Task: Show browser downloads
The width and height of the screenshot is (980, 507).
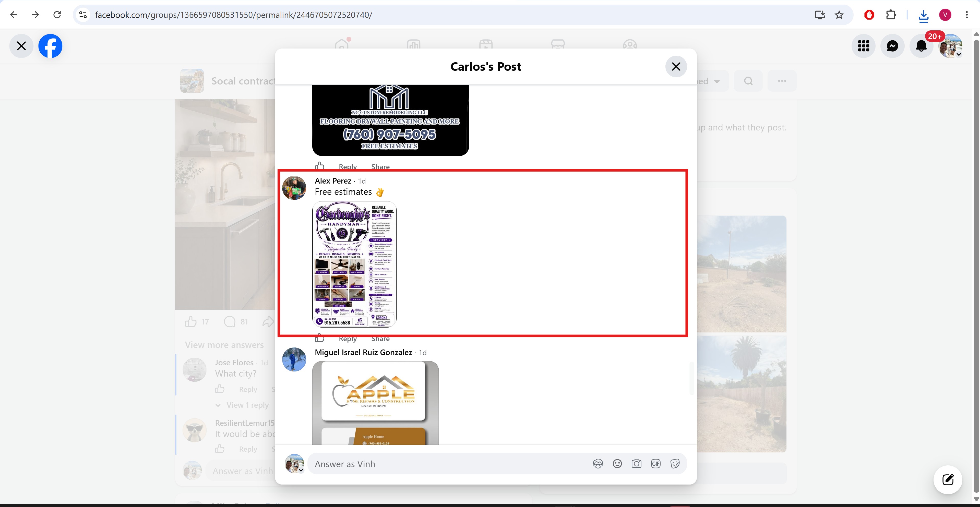Action: coord(923,16)
